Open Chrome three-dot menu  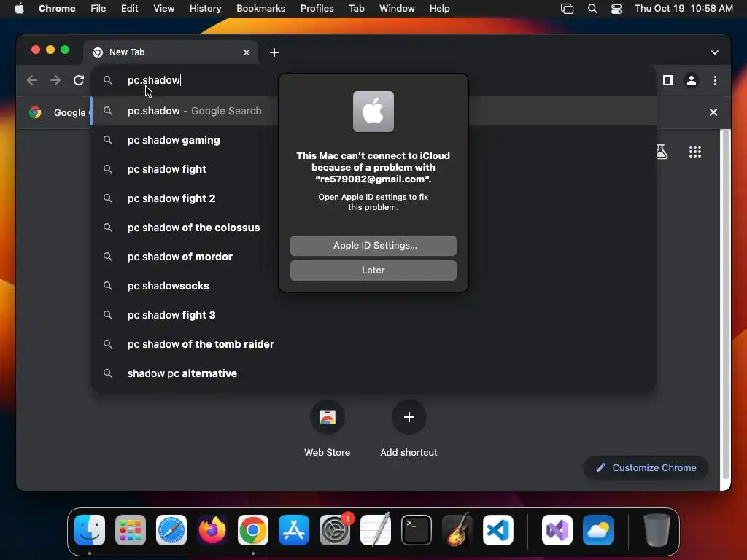(715, 80)
